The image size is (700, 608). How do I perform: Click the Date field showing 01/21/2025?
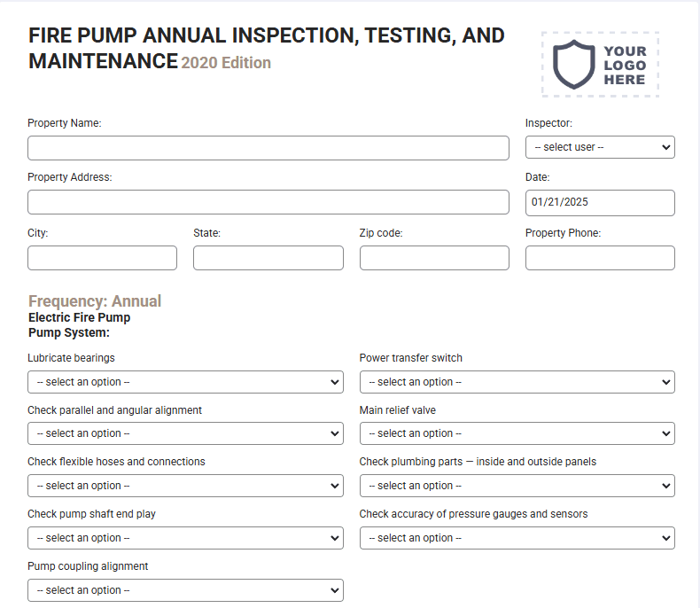[600, 203]
